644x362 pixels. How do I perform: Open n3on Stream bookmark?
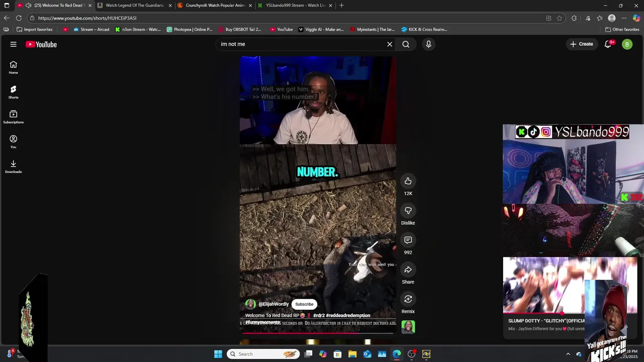point(138,29)
